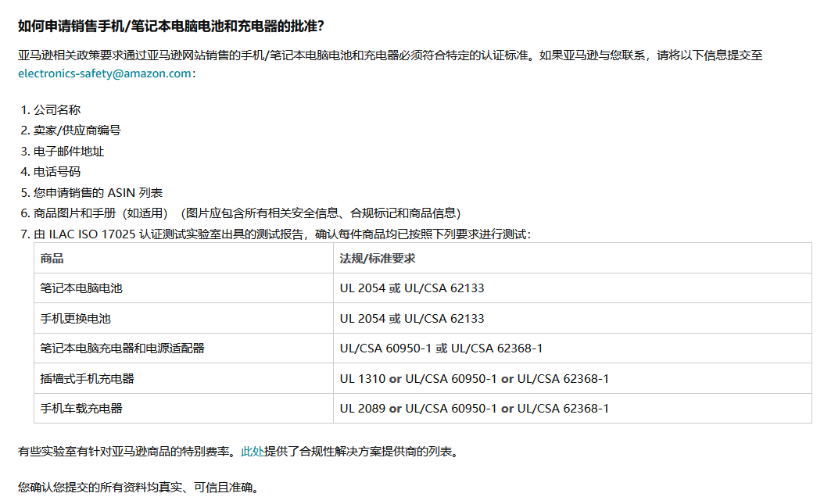
Task: Click the ILAC ISO 17025 test report item
Action: [282, 234]
